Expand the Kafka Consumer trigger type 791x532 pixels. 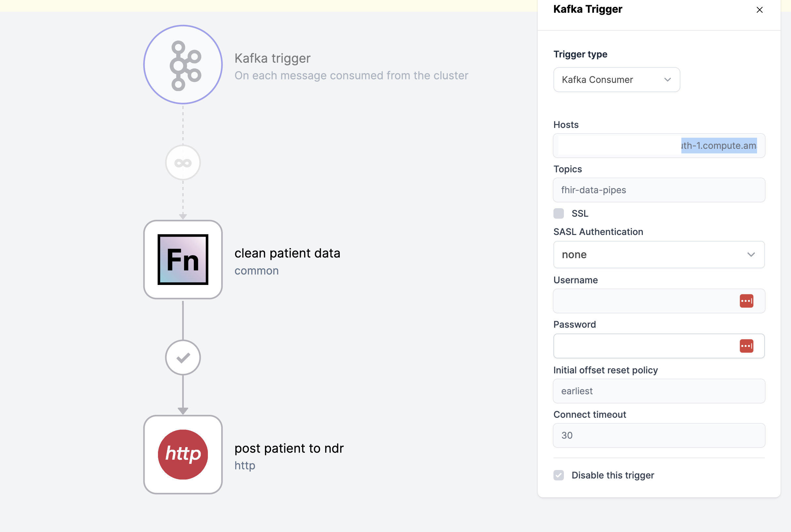tap(616, 80)
